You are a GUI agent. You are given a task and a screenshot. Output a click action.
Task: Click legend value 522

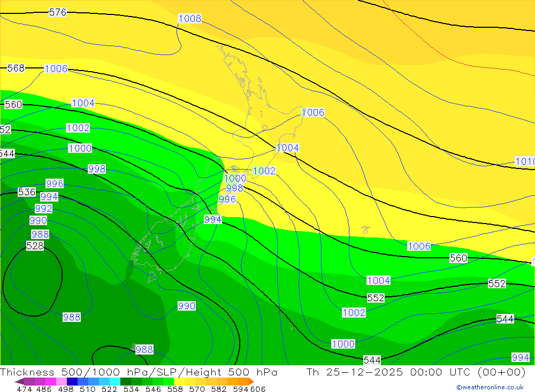pos(110,389)
